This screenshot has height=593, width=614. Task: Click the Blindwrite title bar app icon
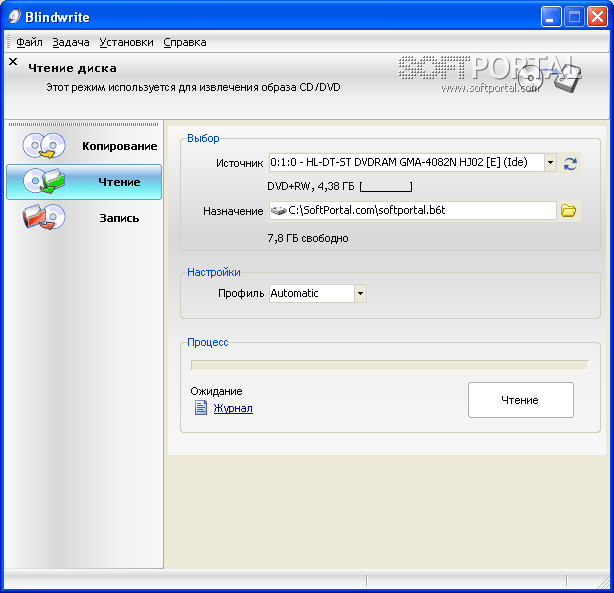[x=14, y=16]
